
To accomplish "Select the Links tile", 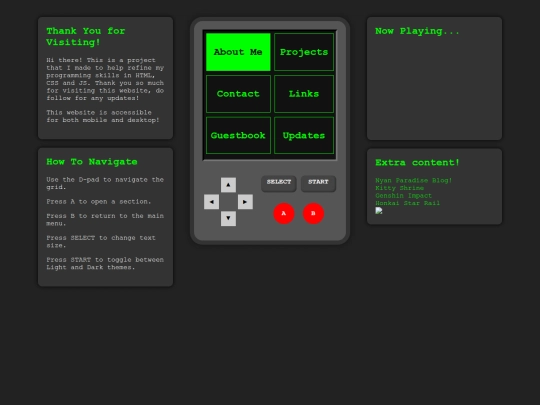I will pyautogui.click(x=304, y=94).
